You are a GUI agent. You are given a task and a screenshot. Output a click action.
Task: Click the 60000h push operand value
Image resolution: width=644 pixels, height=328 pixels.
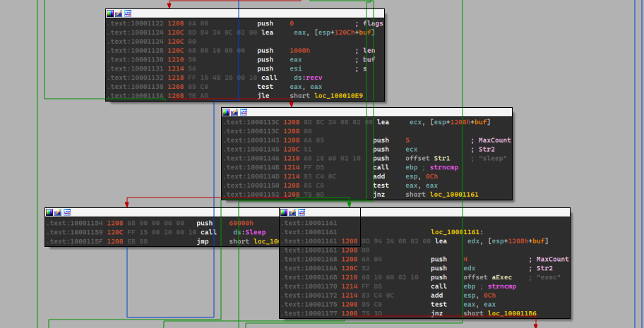[x=241, y=223]
